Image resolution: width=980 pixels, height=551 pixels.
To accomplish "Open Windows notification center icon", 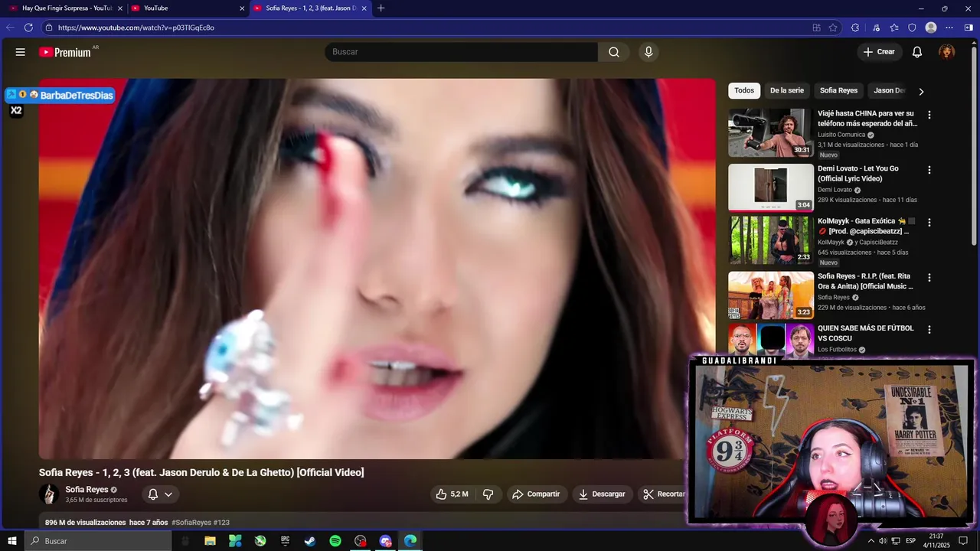I will coord(963,541).
